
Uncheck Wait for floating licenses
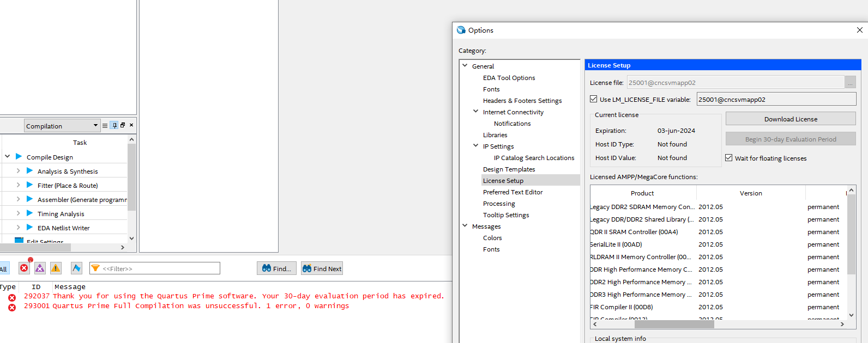click(x=729, y=158)
